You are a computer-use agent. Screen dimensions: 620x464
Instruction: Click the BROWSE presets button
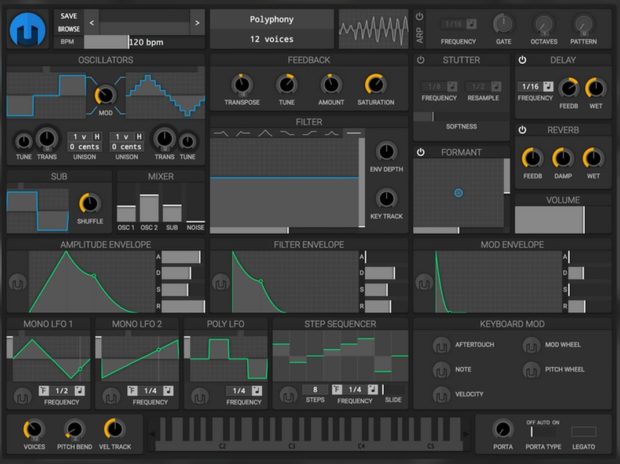click(x=69, y=29)
